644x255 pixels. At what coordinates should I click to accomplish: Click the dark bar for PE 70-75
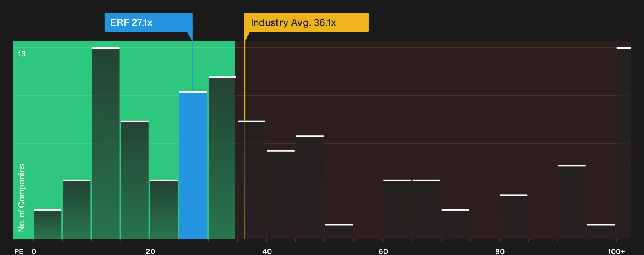pyautogui.click(x=456, y=224)
